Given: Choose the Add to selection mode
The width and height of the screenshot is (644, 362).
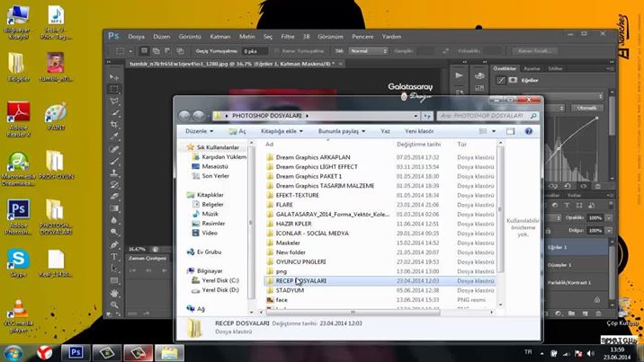Looking at the screenshot, I should pyautogui.click(x=157, y=51).
